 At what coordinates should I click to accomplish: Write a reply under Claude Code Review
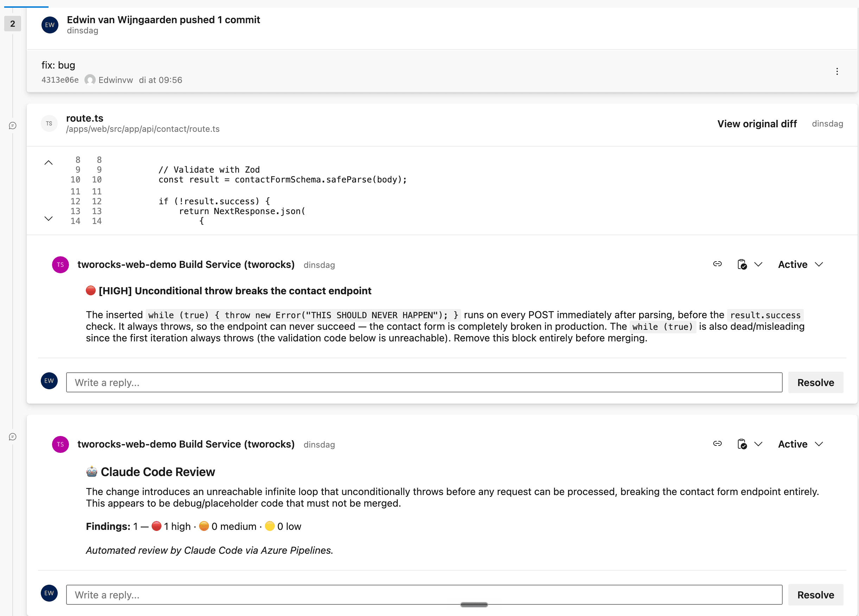point(424,595)
